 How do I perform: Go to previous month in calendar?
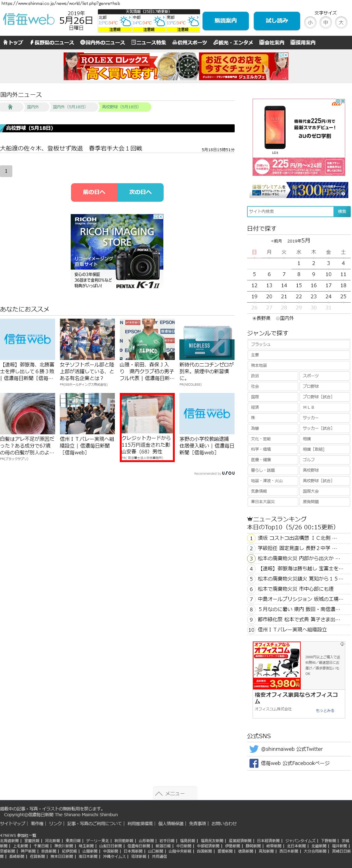[276, 241]
